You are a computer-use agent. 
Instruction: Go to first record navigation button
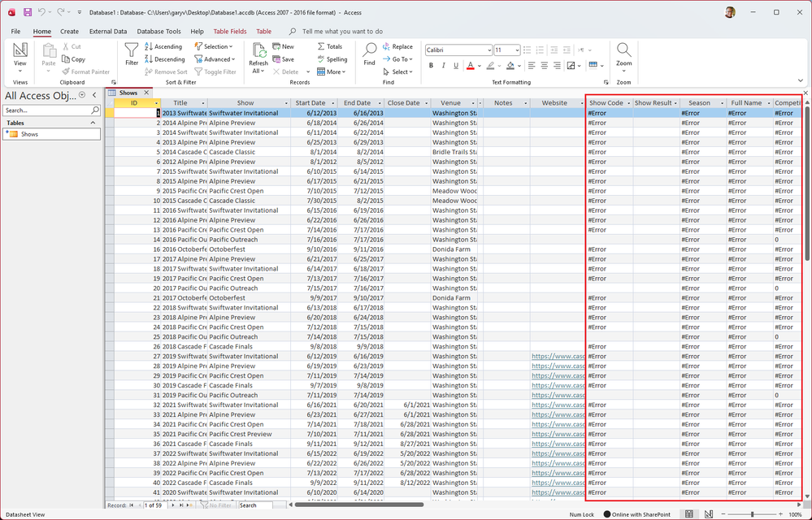[x=132, y=505]
